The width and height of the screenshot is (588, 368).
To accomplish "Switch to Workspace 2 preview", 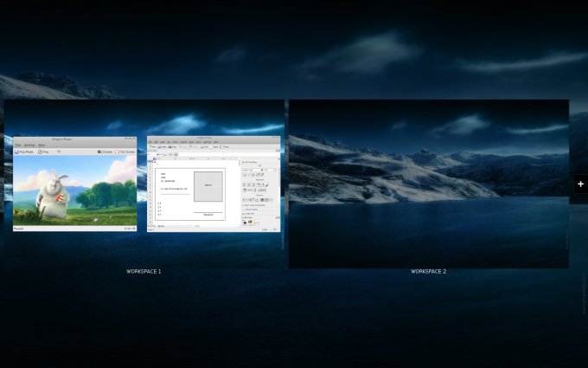I will pyautogui.click(x=429, y=184).
